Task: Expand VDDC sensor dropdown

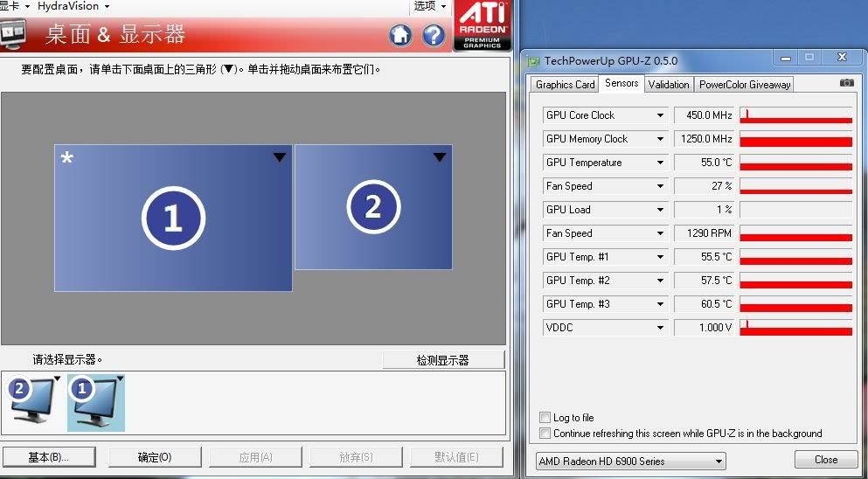Action: (x=660, y=328)
